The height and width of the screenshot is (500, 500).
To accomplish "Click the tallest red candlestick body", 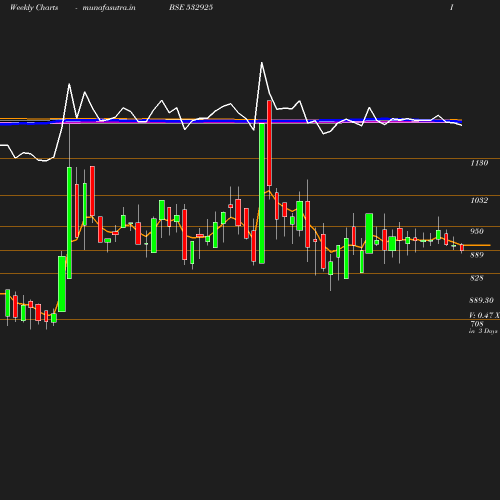I will coord(269,143).
